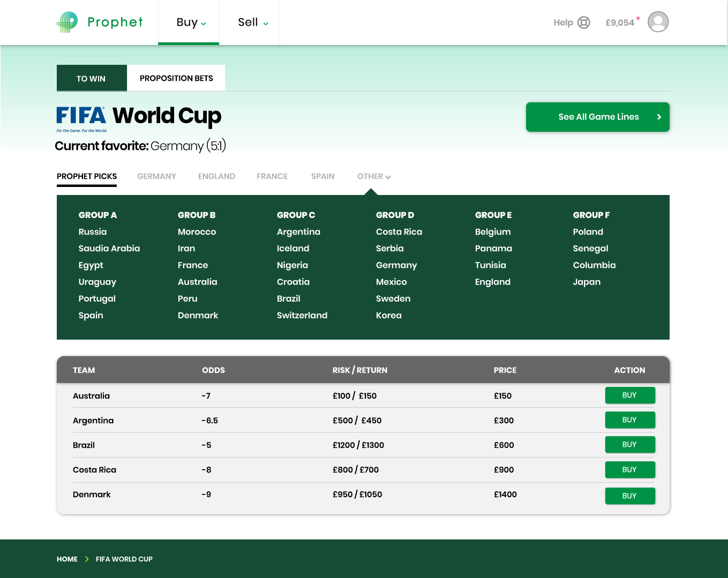Open the Help lifebuoy icon
Screen dimensions: 728x578
click(x=584, y=22)
